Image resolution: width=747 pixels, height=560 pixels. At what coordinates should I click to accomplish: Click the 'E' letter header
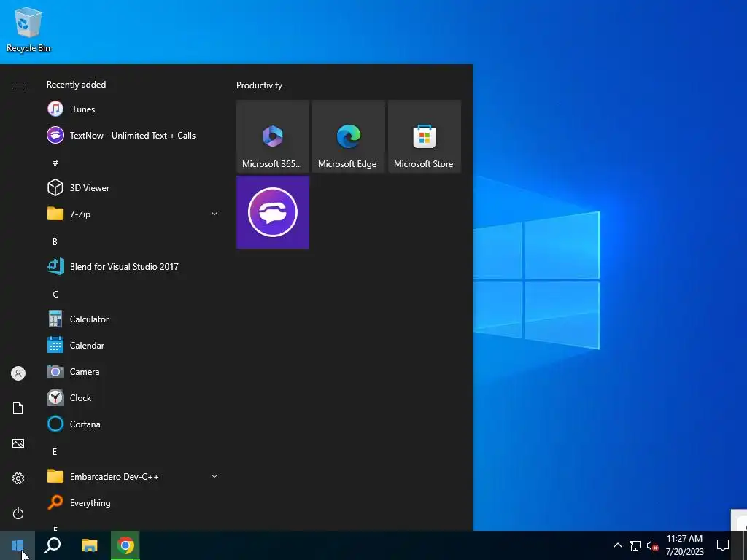click(x=55, y=452)
